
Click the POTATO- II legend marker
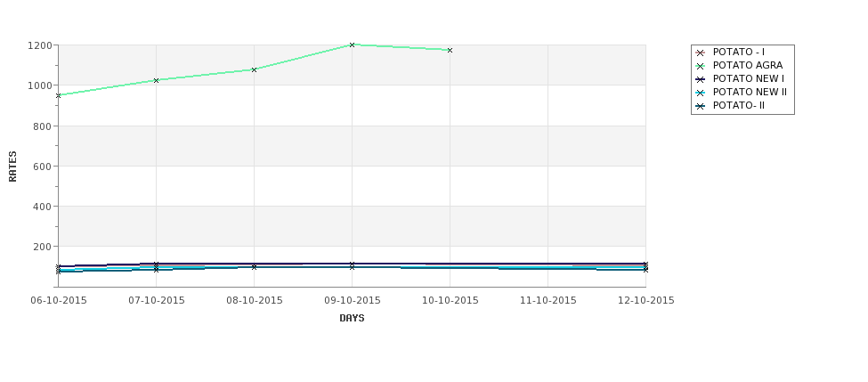pyautogui.click(x=701, y=106)
